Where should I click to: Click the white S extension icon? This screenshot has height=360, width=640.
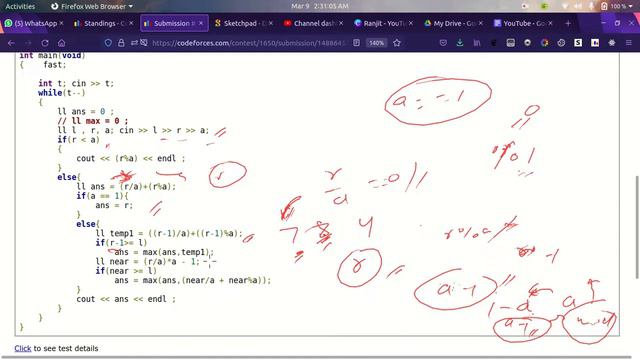[x=578, y=43]
